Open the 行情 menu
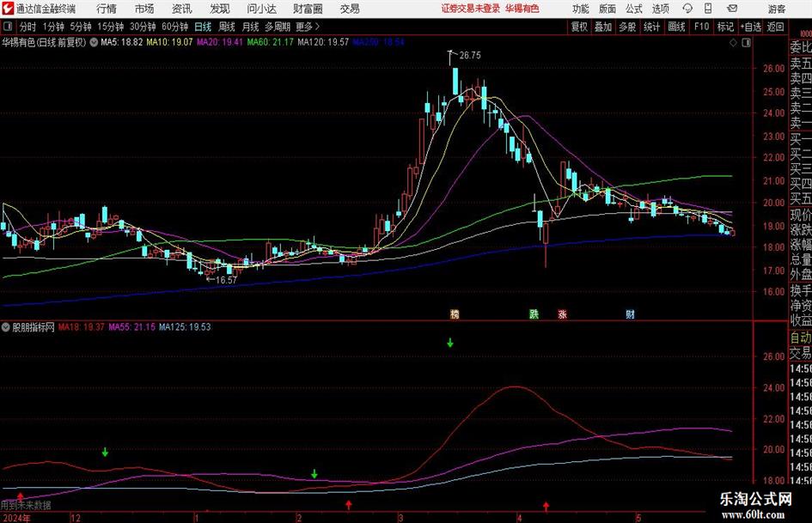The width and height of the screenshot is (812, 523). [107, 9]
